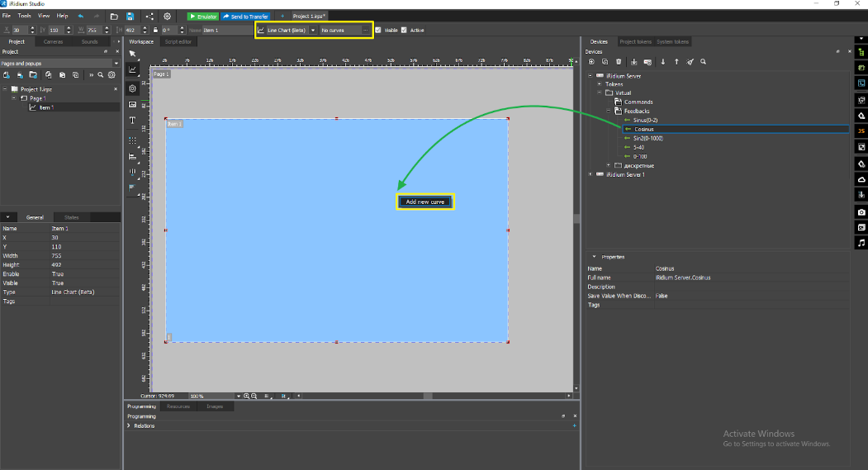This screenshot has width=868, height=470.
Task: Click the Name input field containing Item 1
Action: click(226, 31)
